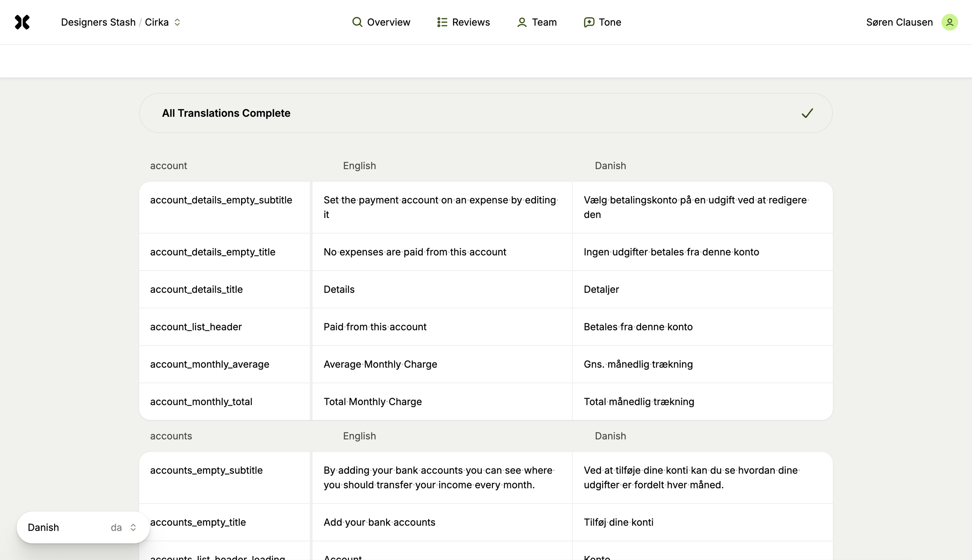Click the All Translations Complete banner

(485, 113)
